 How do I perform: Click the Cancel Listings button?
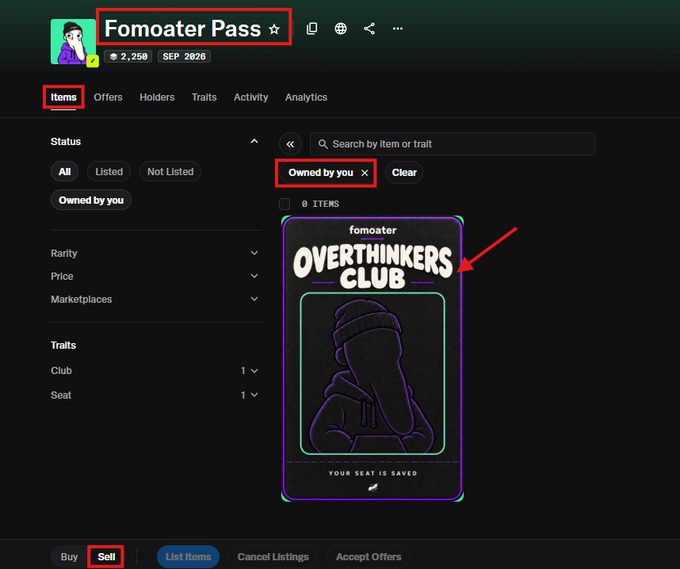(x=273, y=557)
